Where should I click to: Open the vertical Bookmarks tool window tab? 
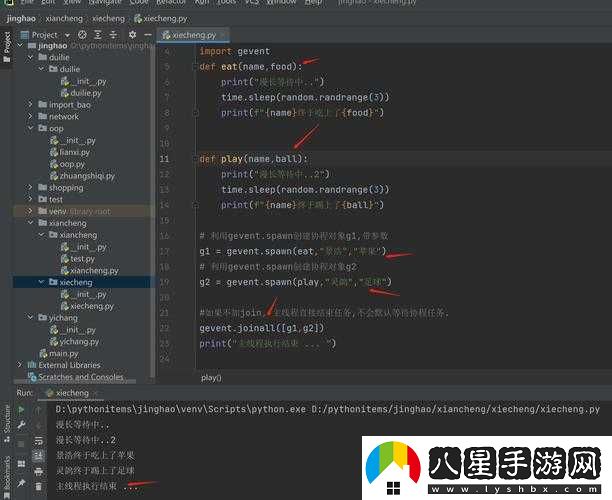coord(7,478)
